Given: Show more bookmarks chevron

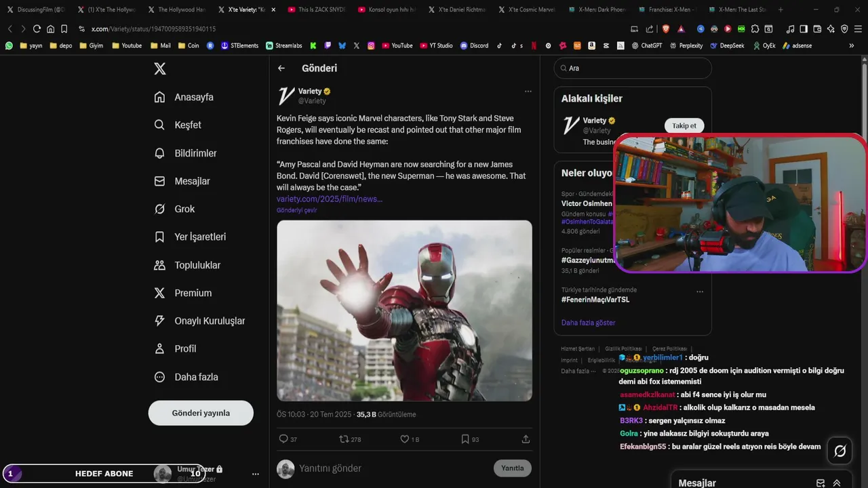Looking at the screenshot, I should click(x=852, y=45).
